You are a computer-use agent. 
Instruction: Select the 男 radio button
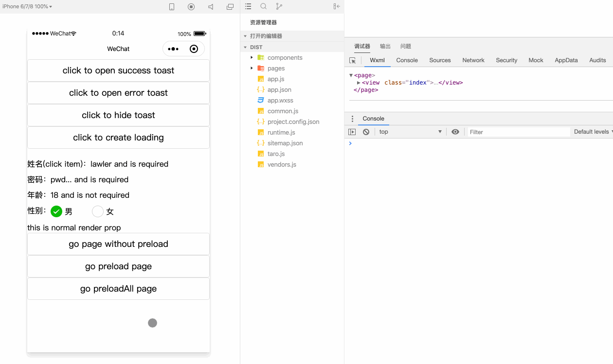click(56, 211)
